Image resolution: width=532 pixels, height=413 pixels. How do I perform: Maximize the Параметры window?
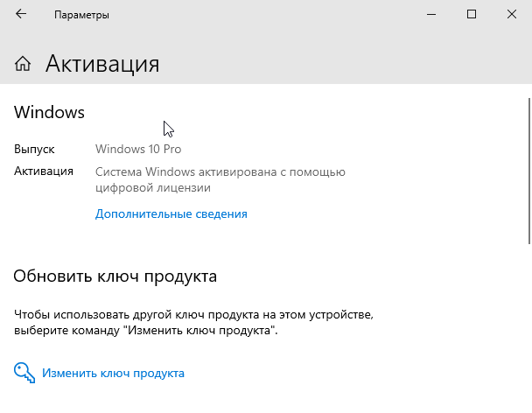[472, 14]
